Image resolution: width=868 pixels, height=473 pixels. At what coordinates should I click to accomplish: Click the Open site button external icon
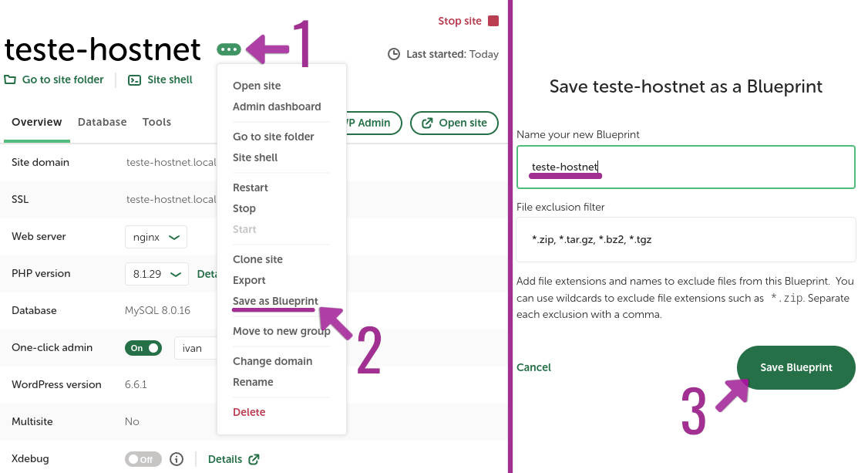pyautogui.click(x=427, y=123)
